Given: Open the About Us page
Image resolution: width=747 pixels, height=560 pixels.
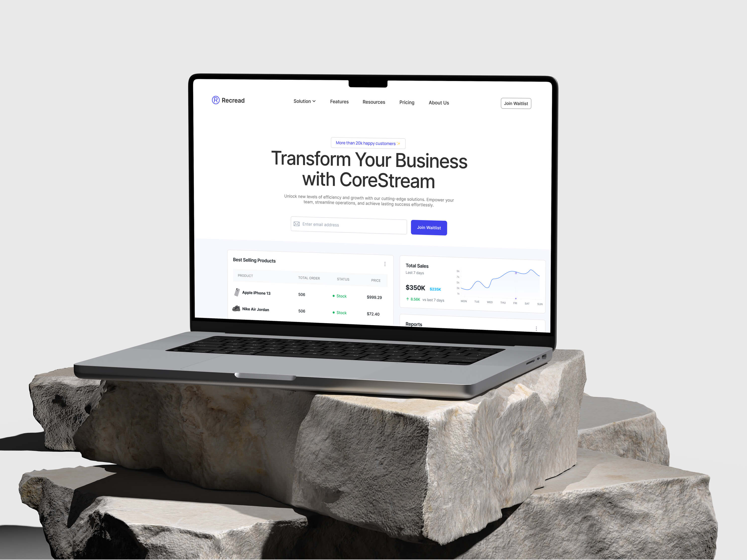Looking at the screenshot, I should (439, 102).
